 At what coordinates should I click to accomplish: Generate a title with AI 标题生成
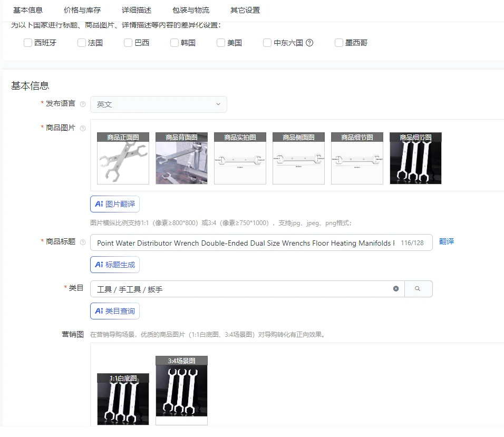coord(114,264)
